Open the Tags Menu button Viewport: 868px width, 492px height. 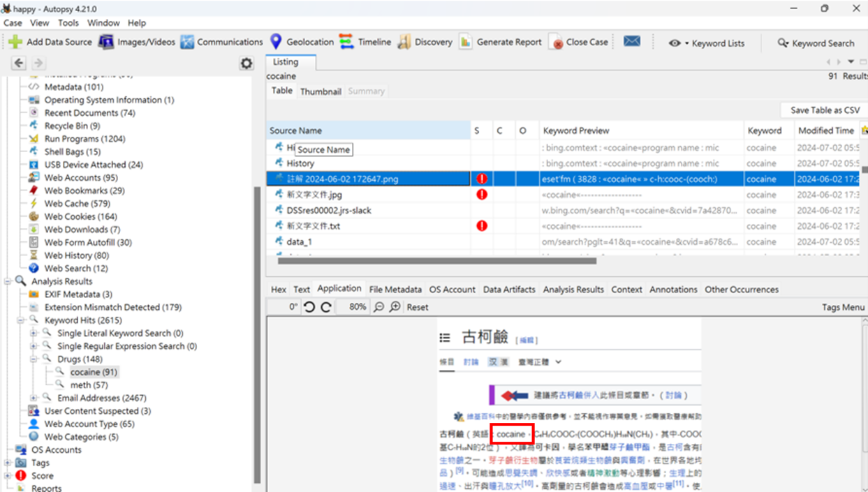tap(844, 307)
